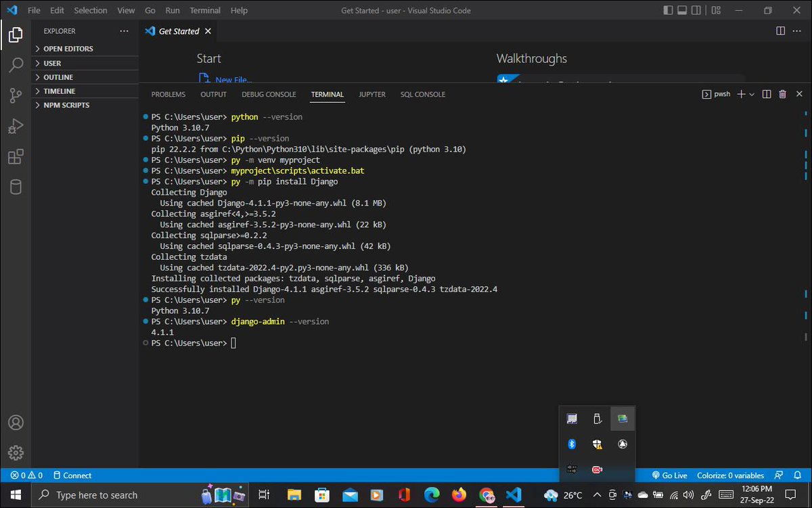Open the Terminal menu
The width and height of the screenshot is (812, 508).
205,10
